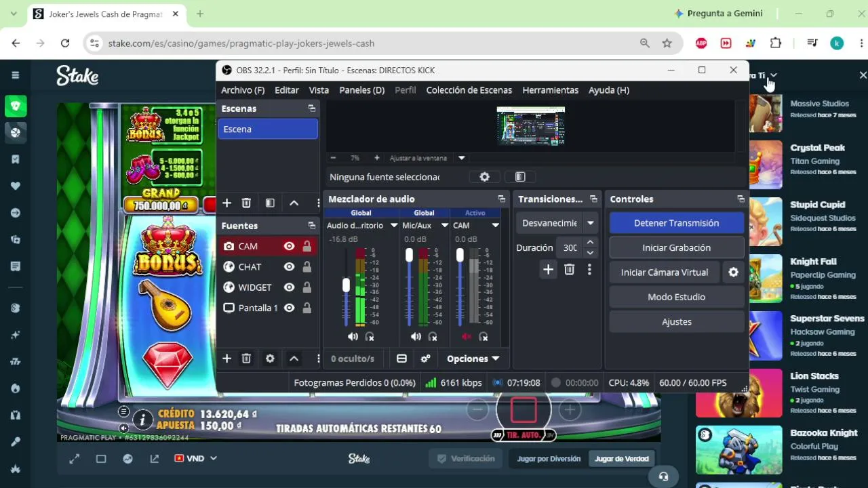Select the Escena item in the scenes list
Viewport: 868px width, 488px height.
[x=268, y=129]
